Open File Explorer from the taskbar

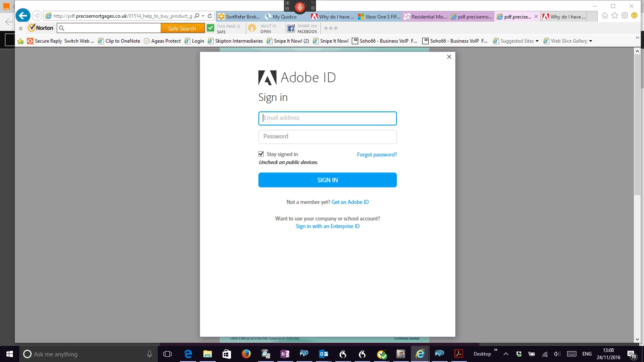pyautogui.click(x=207, y=354)
